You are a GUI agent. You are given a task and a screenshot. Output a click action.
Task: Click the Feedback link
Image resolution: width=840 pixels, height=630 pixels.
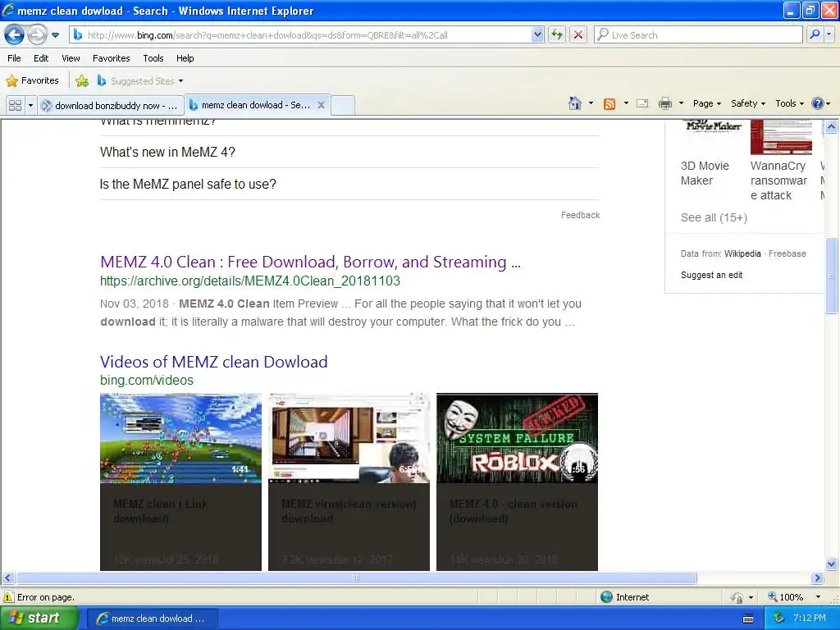tap(580, 215)
